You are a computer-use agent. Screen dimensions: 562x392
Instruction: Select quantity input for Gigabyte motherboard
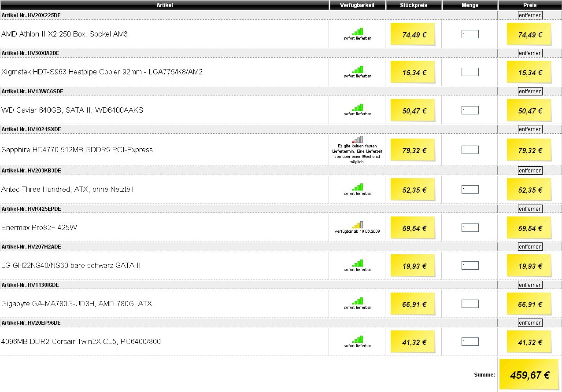click(470, 304)
